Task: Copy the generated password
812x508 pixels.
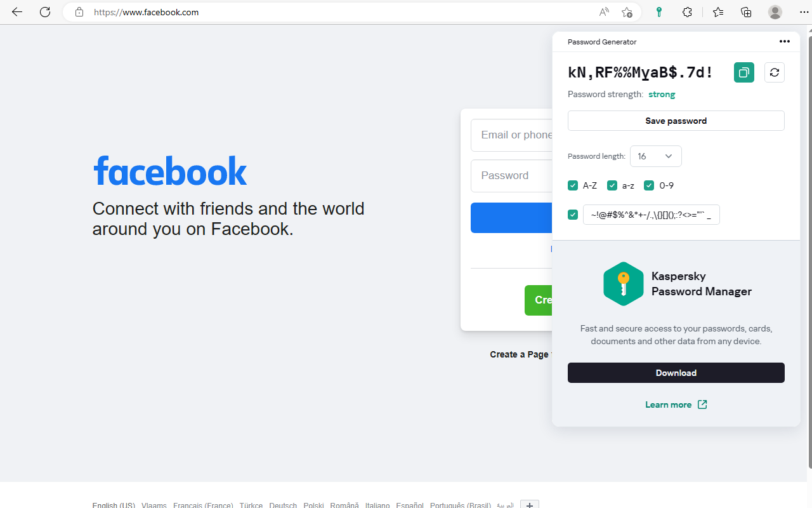Action: coord(744,72)
